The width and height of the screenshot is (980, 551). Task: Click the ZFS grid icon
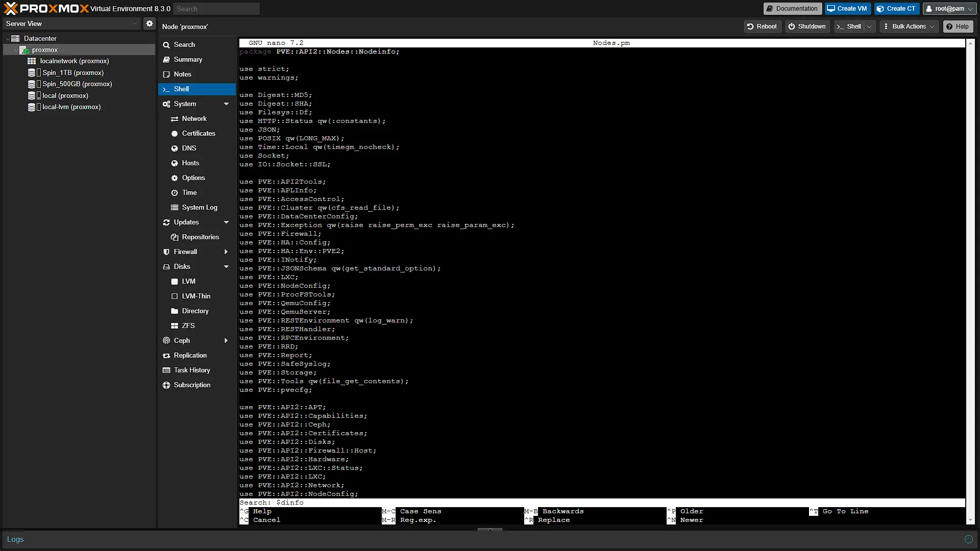click(x=175, y=326)
